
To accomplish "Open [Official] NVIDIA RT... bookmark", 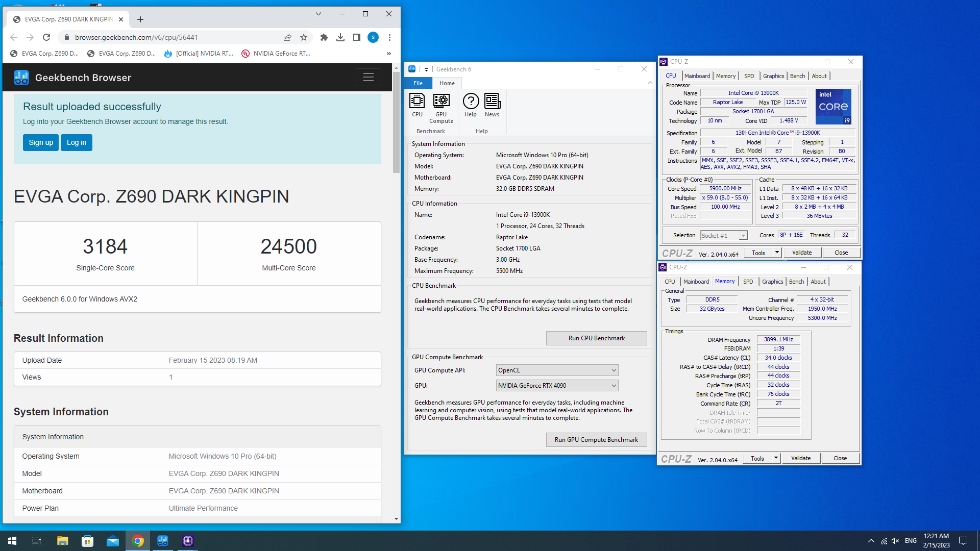I will click(x=199, y=54).
